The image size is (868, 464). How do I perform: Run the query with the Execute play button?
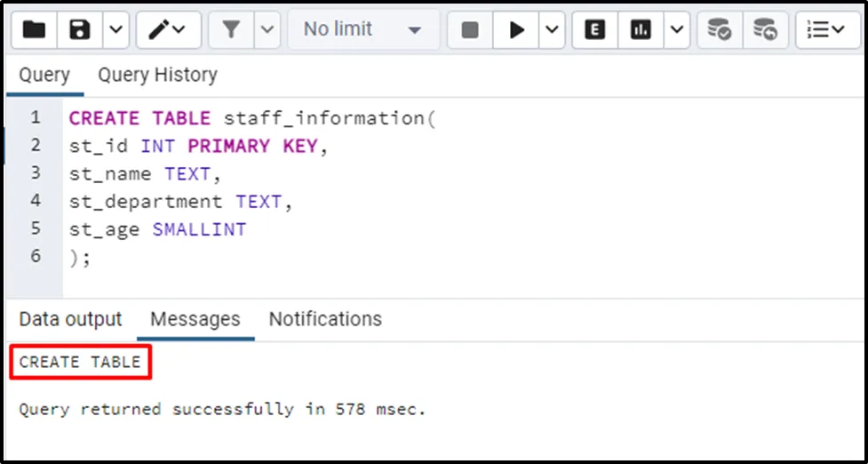point(516,30)
